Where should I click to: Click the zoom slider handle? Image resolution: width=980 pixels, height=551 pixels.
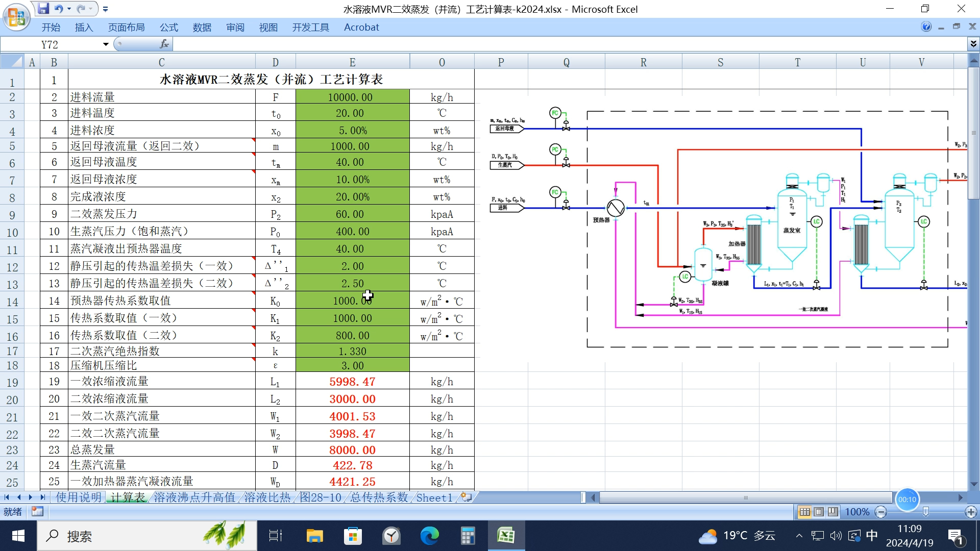point(926,512)
